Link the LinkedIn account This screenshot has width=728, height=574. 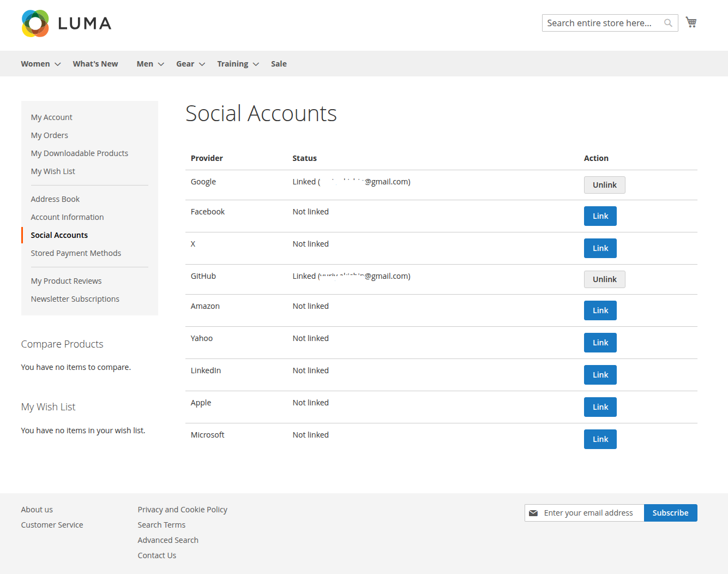tap(600, 375)
